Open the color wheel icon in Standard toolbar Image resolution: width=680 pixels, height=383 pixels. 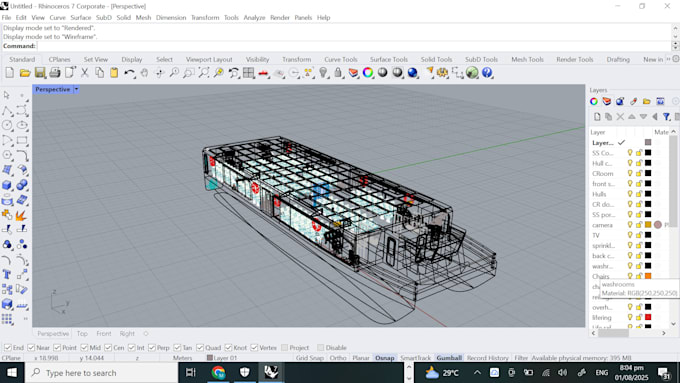tap(368, 73)
